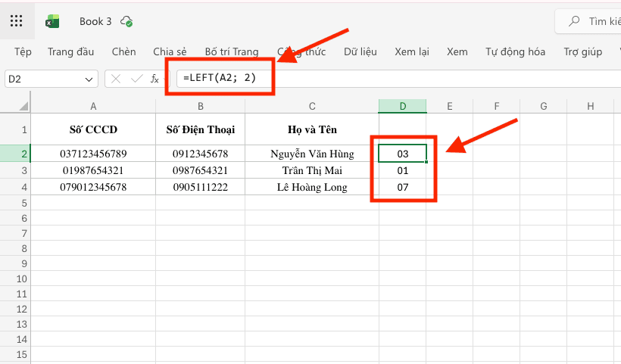Expand the Name Box dropdown arrow

(89, 79)
